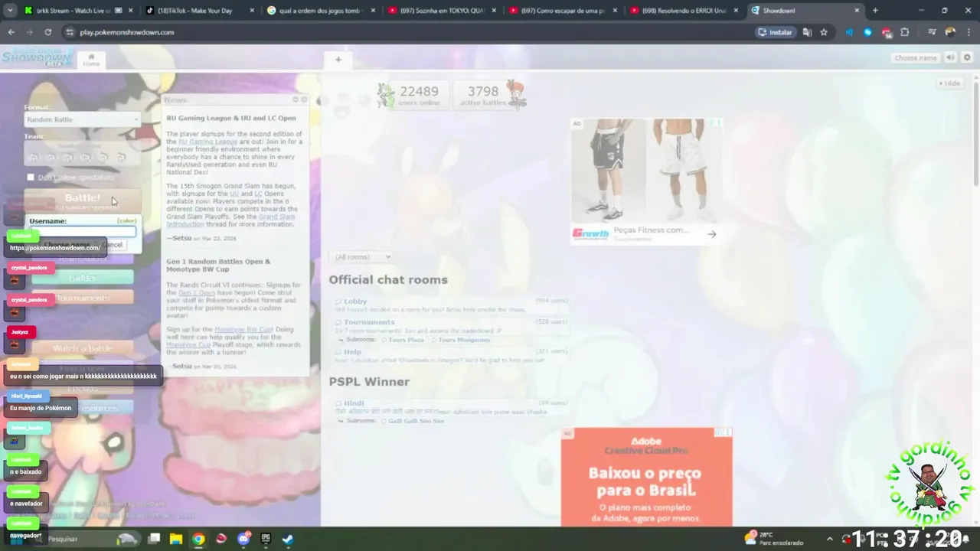The height and width of the screenshot is (551, 980).
Task: Open Chrome profile avatar
Action: (950, 32)
